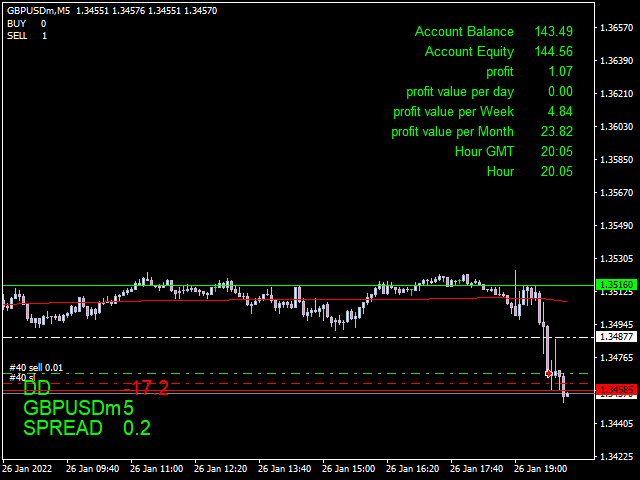Click the 1.34405 price axis label
This screenshot has height=480, width=640.
[616, 424]
